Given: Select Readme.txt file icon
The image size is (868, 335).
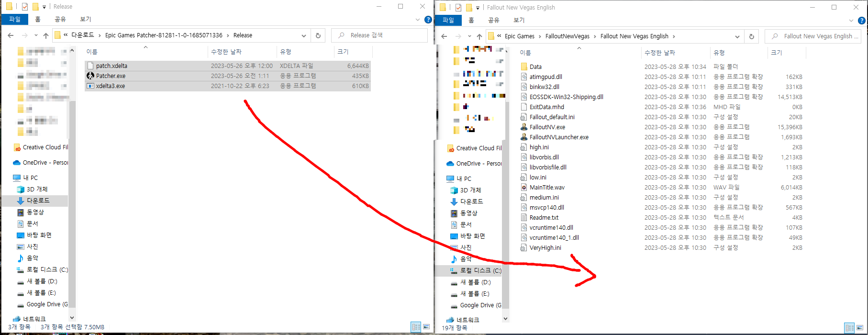Looking at the screenshot, I should tap(524, 218).
